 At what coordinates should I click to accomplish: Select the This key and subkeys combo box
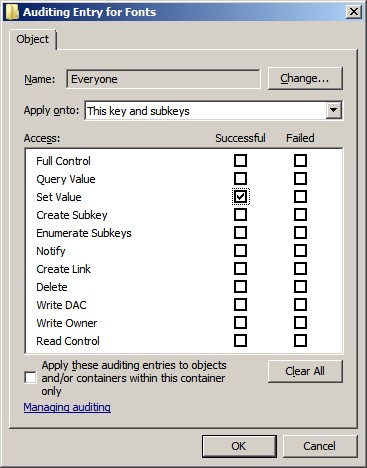[213, 111]
